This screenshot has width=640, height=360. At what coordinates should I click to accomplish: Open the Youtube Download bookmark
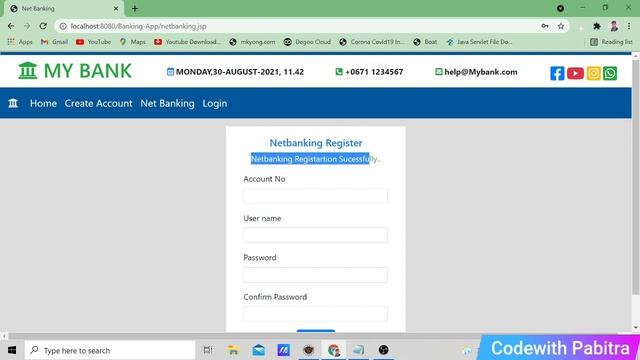click(x=187, y=42)
